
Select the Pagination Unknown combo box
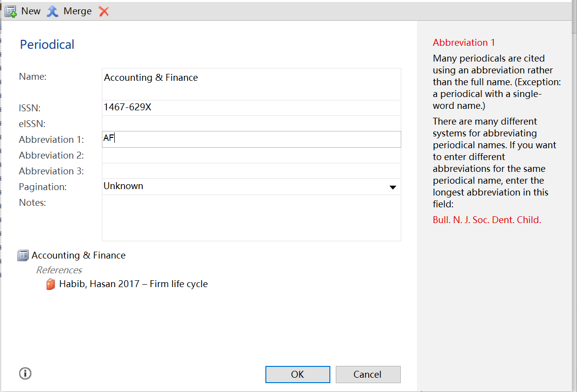coord(246,187)
